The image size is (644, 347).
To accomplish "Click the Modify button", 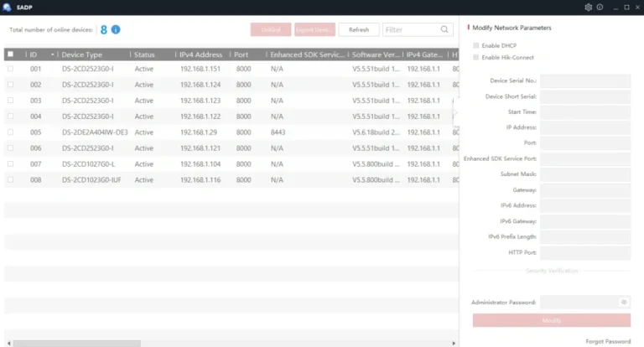I will click(551, 320).
